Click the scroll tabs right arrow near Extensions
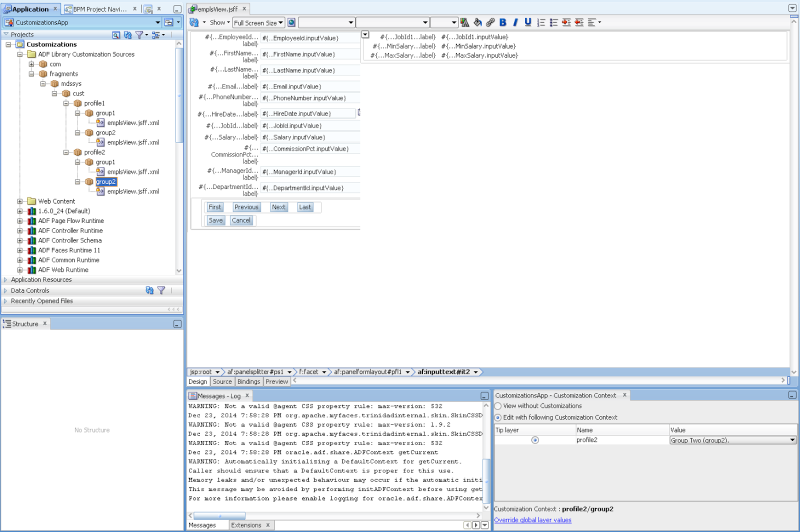Screen dimensions: 800x532 click(476, 525)
